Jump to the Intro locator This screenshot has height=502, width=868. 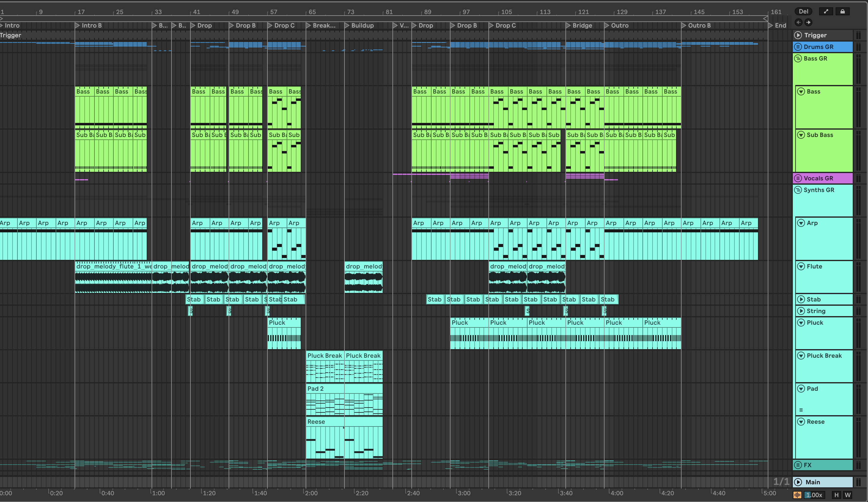tap(10, 25)
